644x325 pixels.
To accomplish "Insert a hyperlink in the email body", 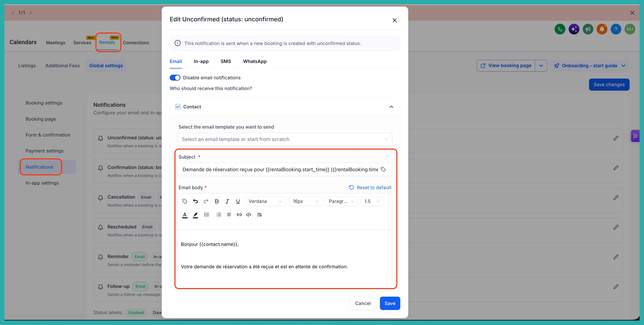I will (x=239, y=215).
